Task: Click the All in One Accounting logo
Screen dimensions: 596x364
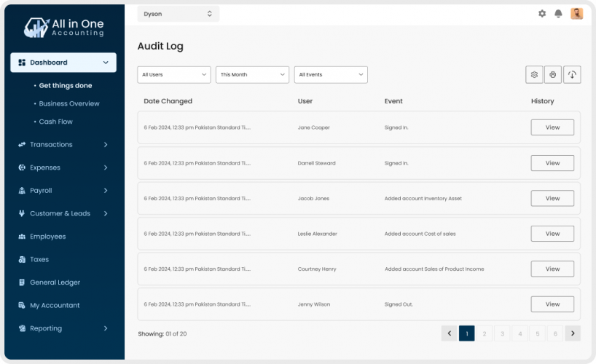Action: [x=64, y=28]
